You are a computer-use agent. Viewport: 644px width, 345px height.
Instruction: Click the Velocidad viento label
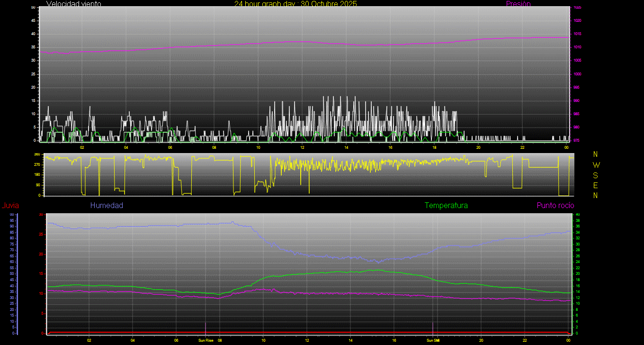click(x=73, y=4)
